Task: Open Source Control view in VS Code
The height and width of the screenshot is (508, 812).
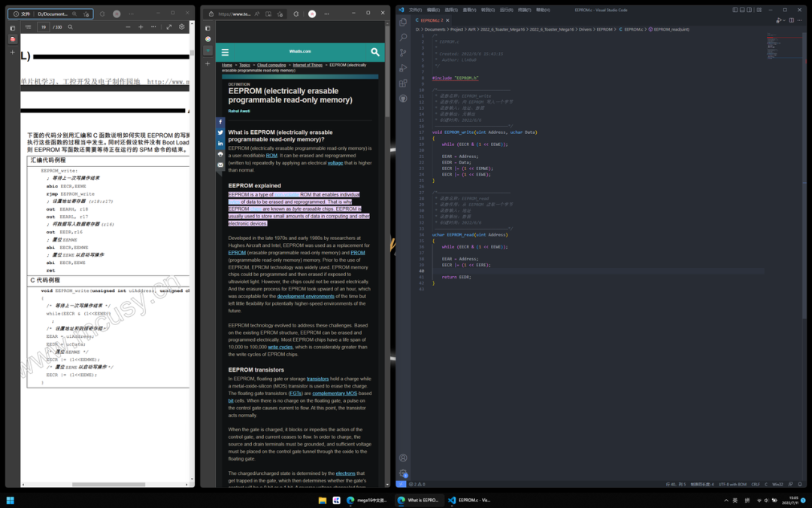Action: (404, 53)
